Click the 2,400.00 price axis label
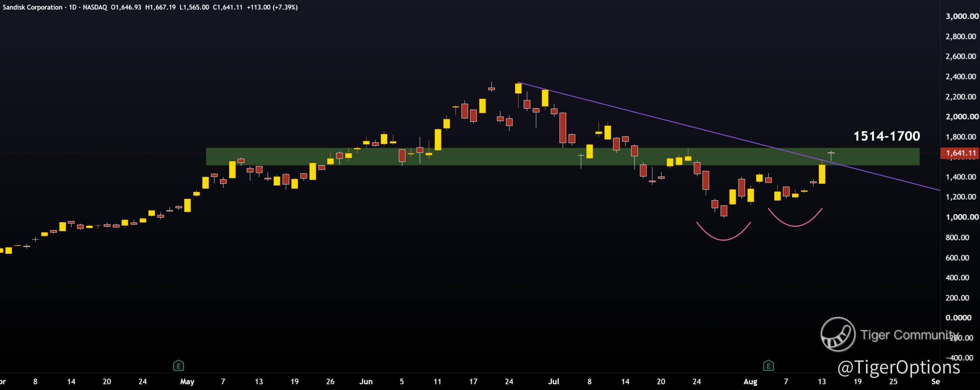The width and height of the screenshot is (980, 390). tap(961, 77)
